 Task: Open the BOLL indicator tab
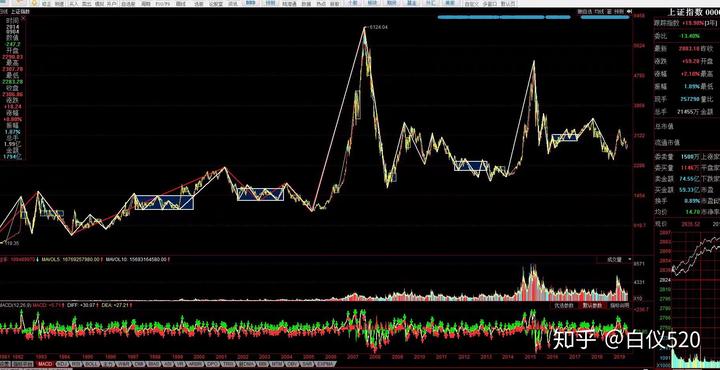click(91, 364)
